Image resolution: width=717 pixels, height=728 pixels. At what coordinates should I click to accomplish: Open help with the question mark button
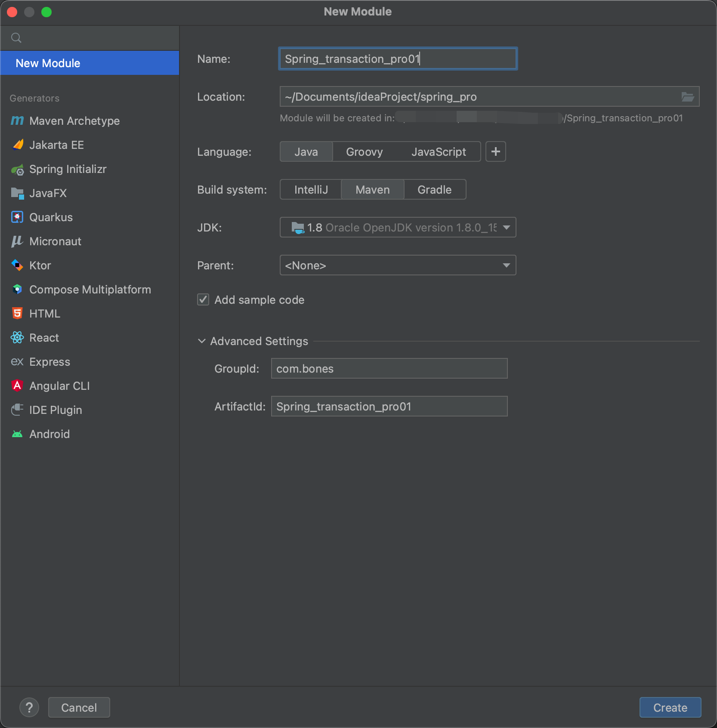(x=29, y=707)
